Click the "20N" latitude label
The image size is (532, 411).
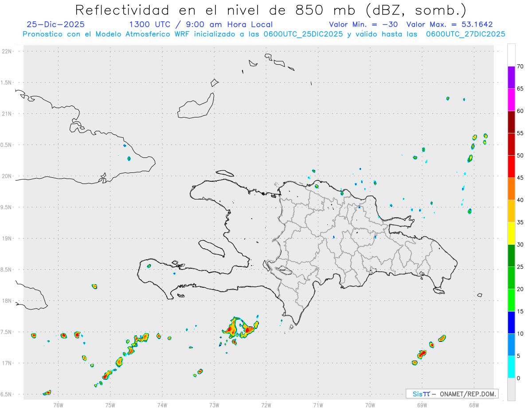click(x=8, y=176)
